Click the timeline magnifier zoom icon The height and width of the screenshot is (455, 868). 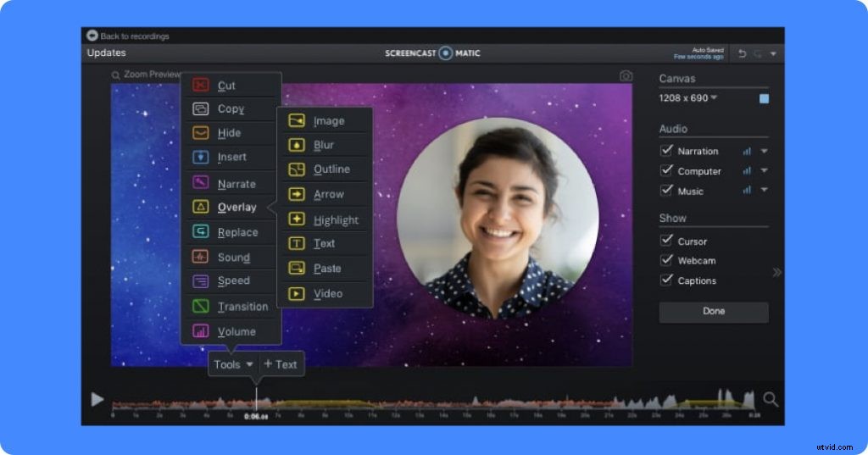[x=770, y=399]
